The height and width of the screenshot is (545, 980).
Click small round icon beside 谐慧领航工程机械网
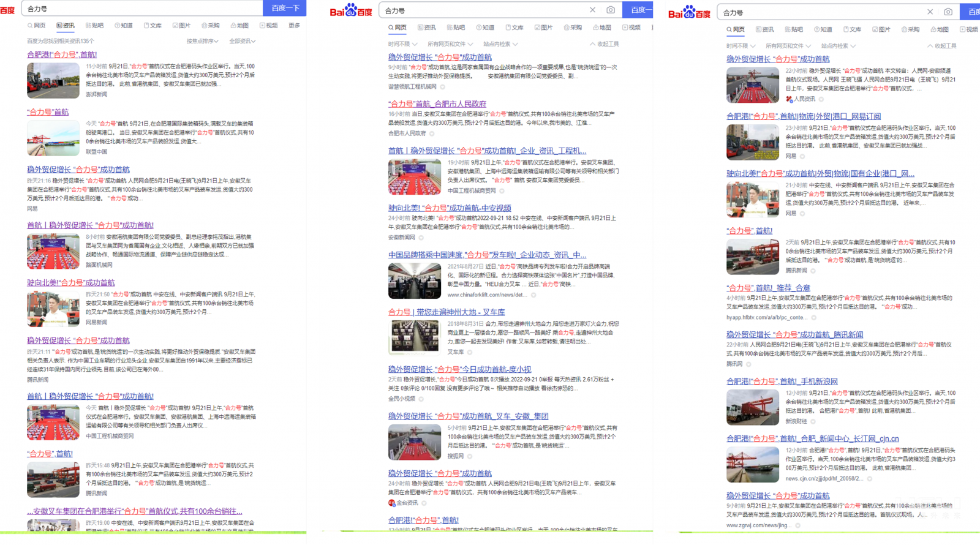pyautogui.click(x=443, y=86)
